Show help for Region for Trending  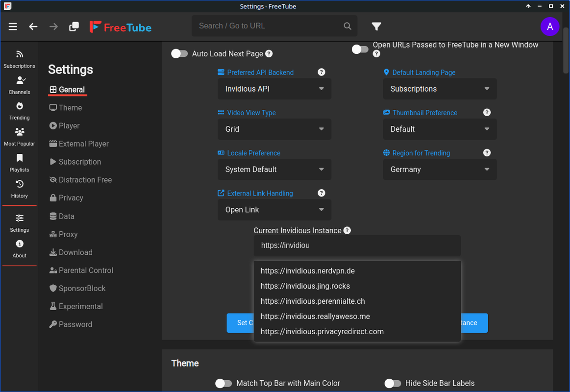pos(487,152)
